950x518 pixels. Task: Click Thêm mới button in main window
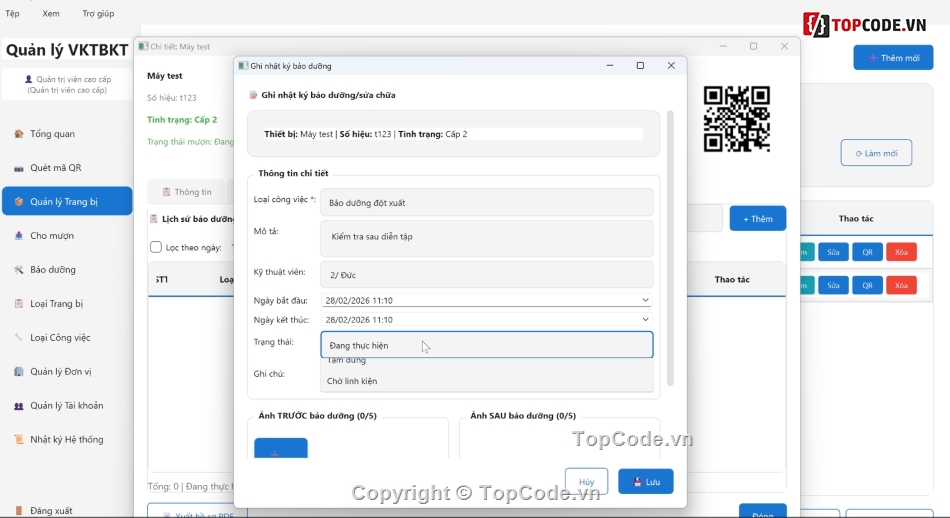[893, 58]
